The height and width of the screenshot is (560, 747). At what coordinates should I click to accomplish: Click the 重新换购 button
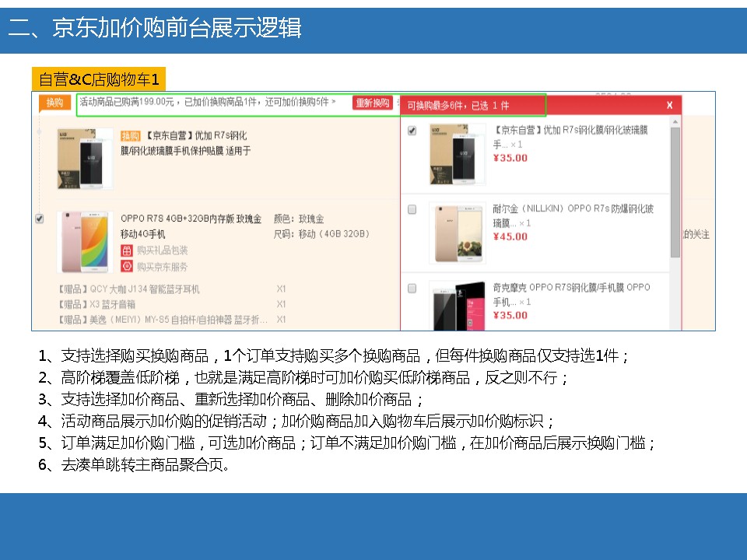[373, 103]
